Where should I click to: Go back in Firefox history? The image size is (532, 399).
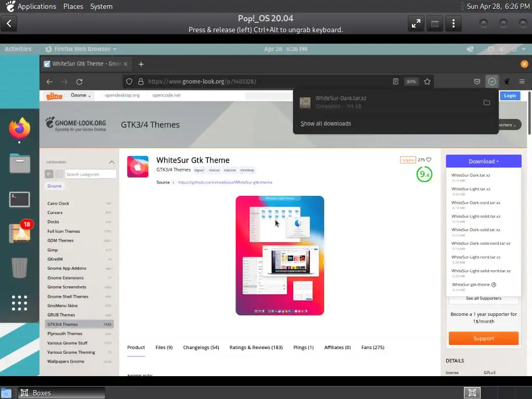49,82
